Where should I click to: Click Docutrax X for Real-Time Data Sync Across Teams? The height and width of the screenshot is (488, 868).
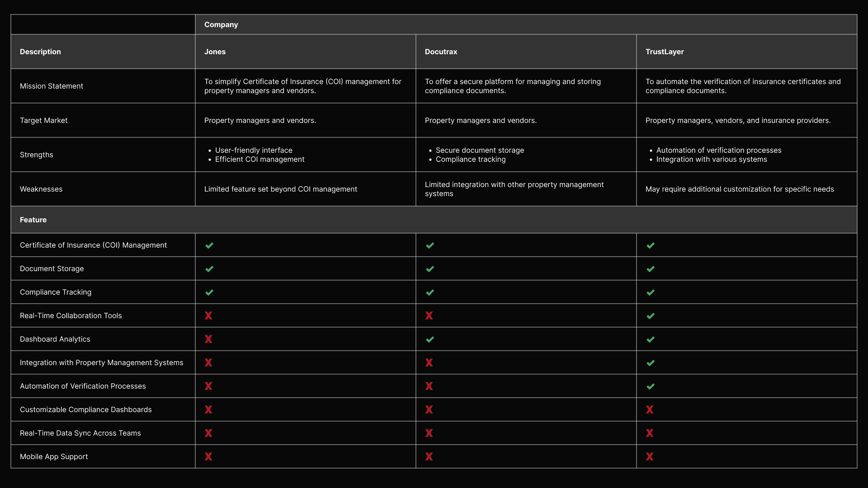429,433
